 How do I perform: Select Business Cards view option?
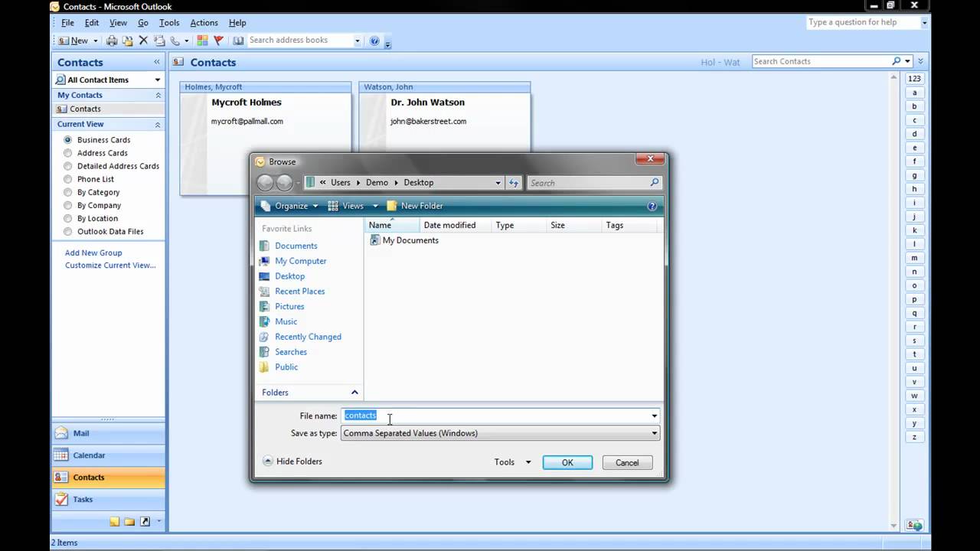[x=97, y=140]
